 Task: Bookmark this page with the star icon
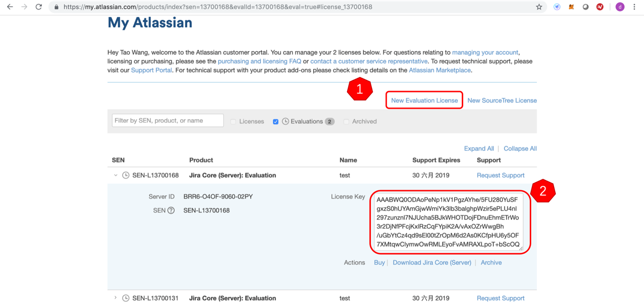(539, 7)
